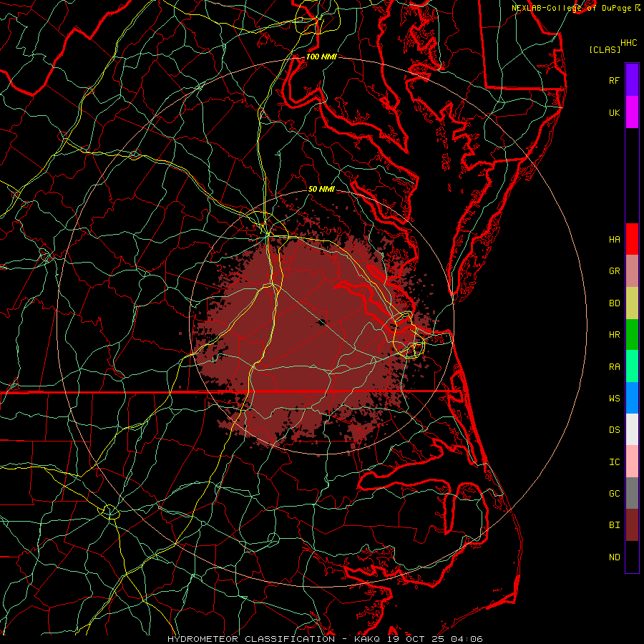Screen dimensions: 644x644
Task: Click the GC gray legend swatch
Action: pyautogui.click(x=632, y=493)
